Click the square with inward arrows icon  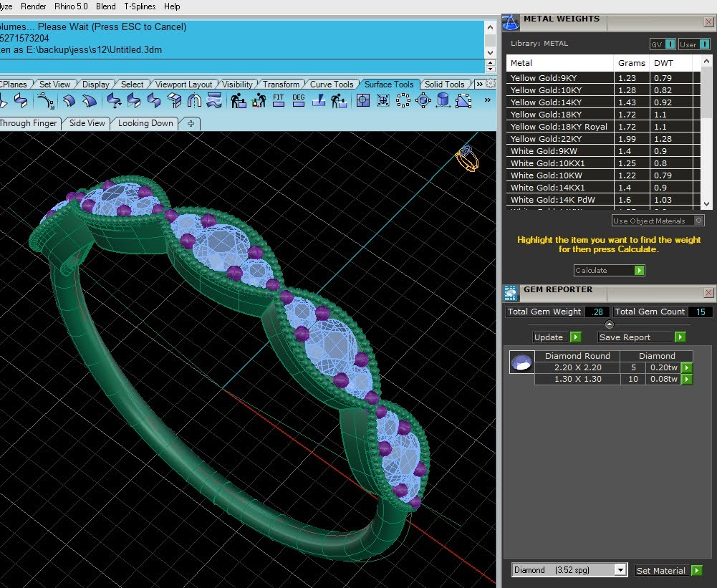pyautogui.click(x=382, y=100)
